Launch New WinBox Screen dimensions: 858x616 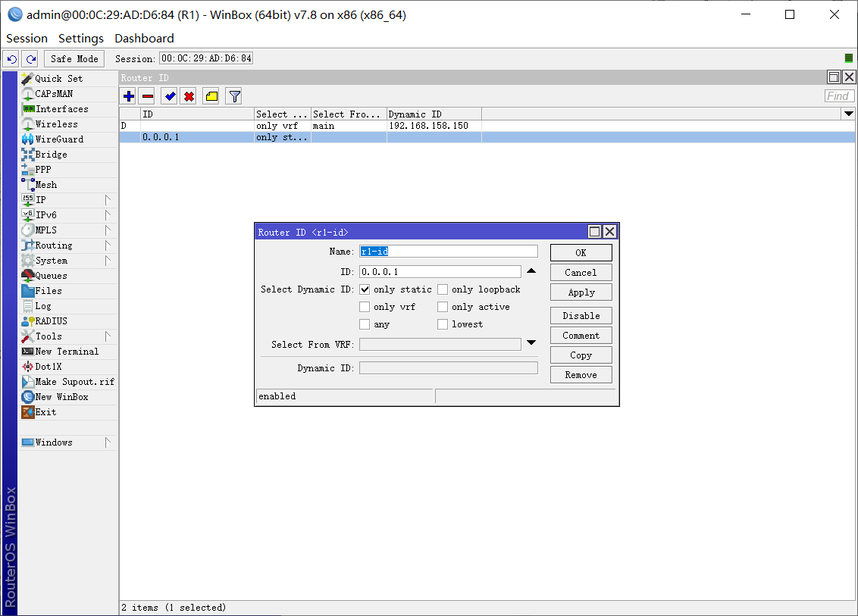point(68,396)
